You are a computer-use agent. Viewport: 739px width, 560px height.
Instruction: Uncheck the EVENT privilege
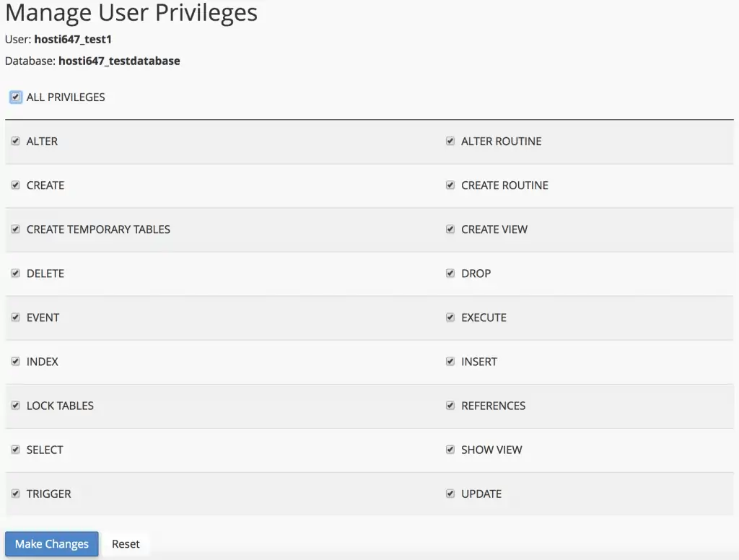(15, 318)
